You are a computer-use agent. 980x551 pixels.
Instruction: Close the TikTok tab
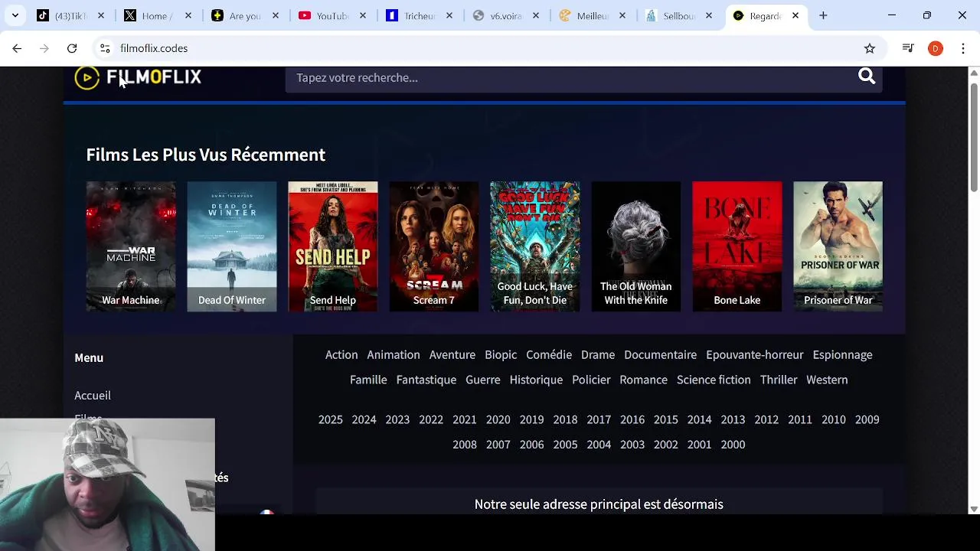(101, 15)
